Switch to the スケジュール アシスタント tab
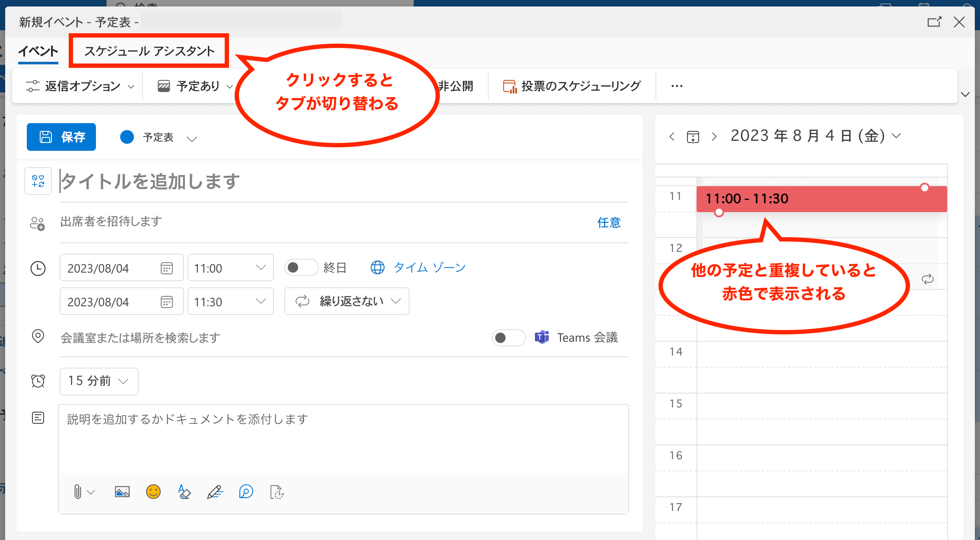Image resolution: width=980 pixels, height=540 pixels. click(x=149, y=51)
